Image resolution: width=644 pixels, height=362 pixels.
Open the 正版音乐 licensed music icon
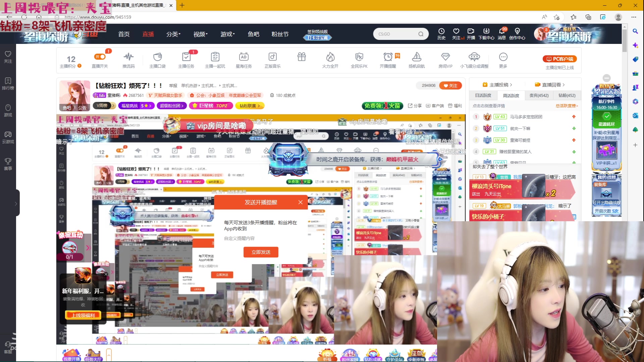click(x=272, y=60)
